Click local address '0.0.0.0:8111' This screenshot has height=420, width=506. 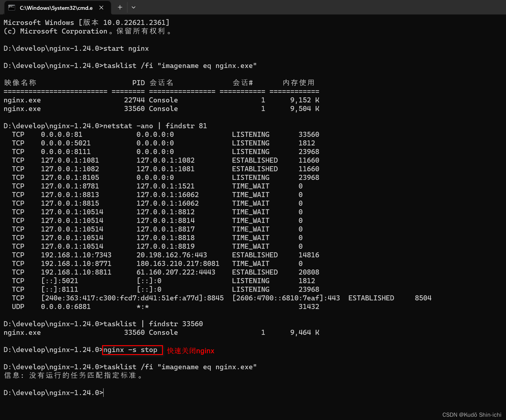[66, 152]
